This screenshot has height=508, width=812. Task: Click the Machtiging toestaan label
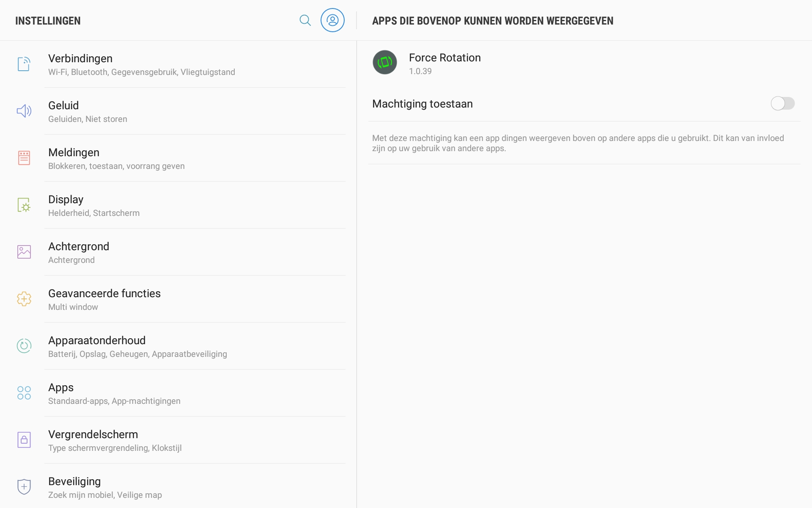point(422,104)
